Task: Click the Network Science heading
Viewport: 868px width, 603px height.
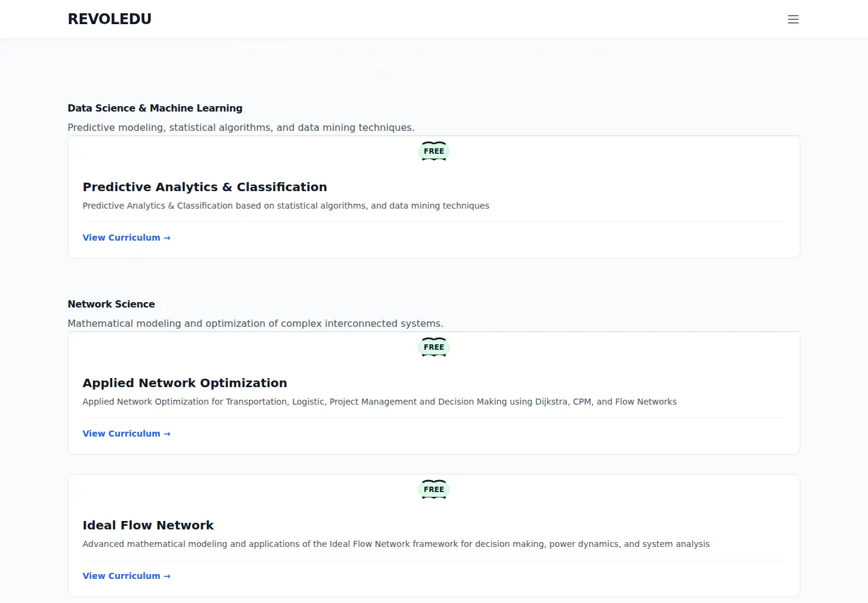Action: (112, 304)
